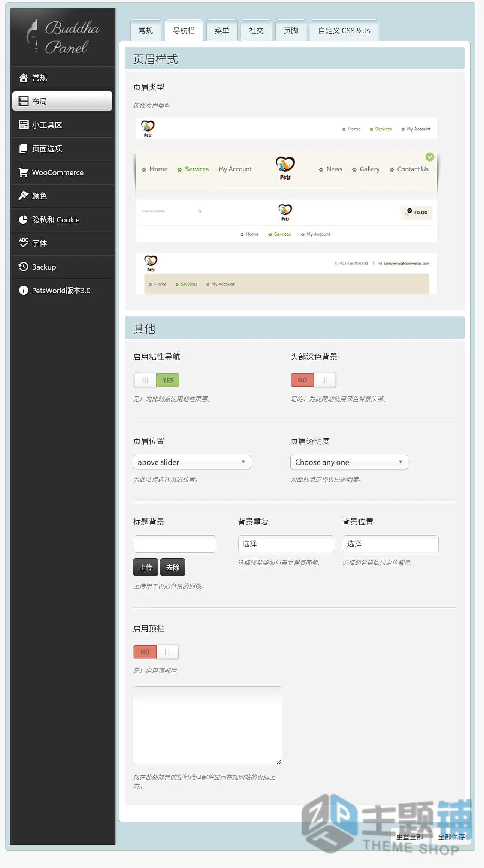Open the 页眉透明度 Choose any one dropdown
The image size is (484, 868).
349,462
